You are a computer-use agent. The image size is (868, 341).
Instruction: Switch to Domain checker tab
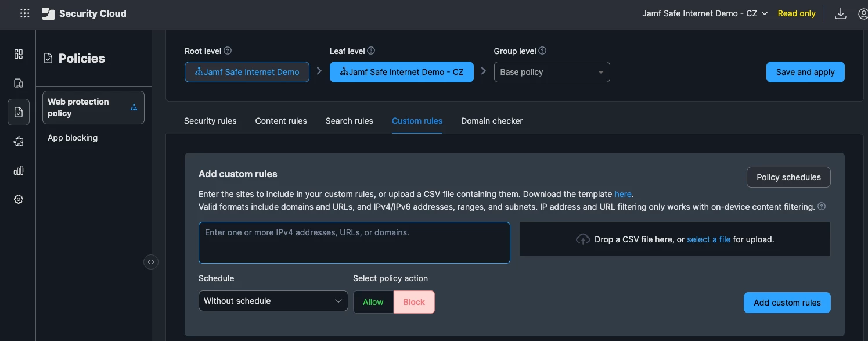click(492, 121)
